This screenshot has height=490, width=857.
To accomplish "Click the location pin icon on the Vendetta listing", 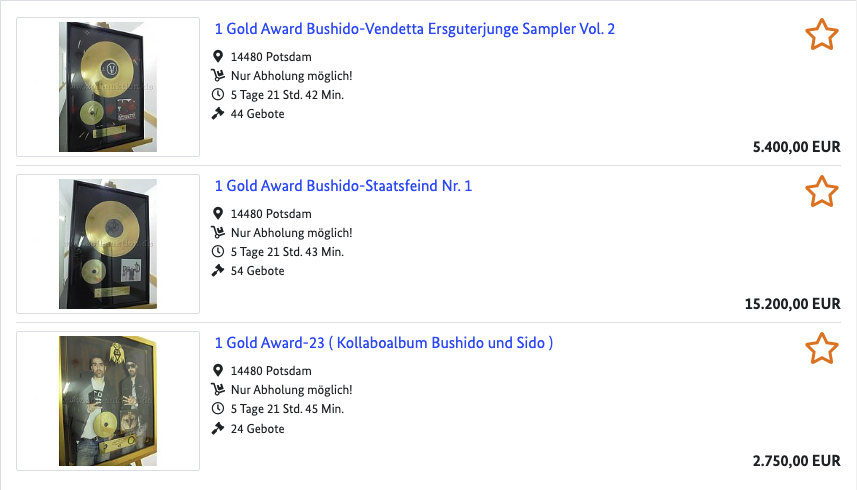I will point(219,57).
